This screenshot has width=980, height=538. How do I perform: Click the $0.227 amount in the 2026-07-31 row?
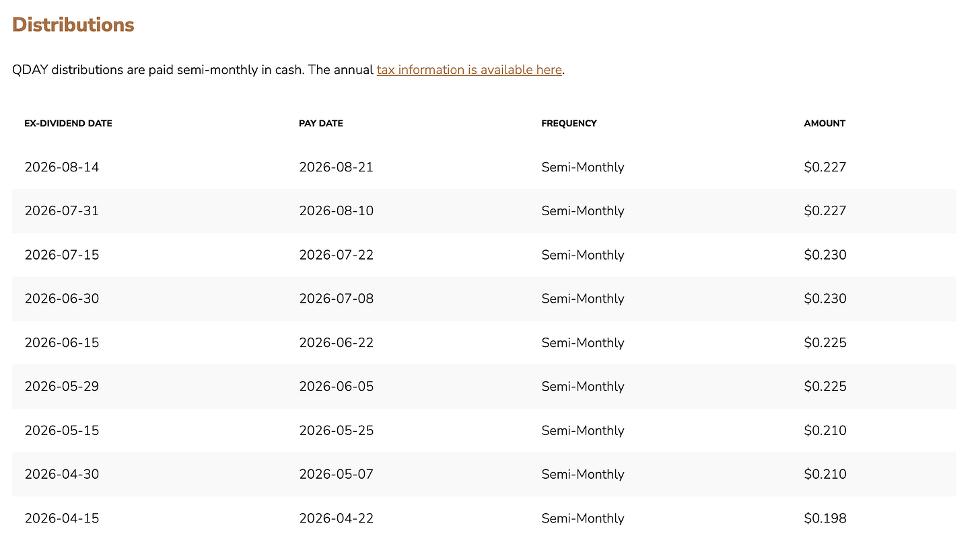(x=825, y=211)
